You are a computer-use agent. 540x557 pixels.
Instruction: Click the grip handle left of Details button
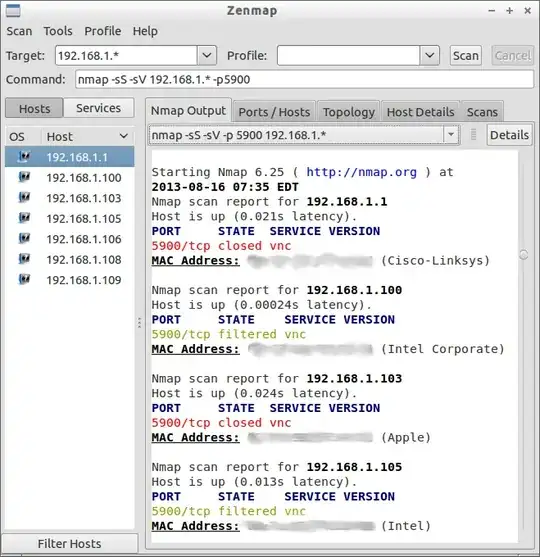tap(473, 135)
